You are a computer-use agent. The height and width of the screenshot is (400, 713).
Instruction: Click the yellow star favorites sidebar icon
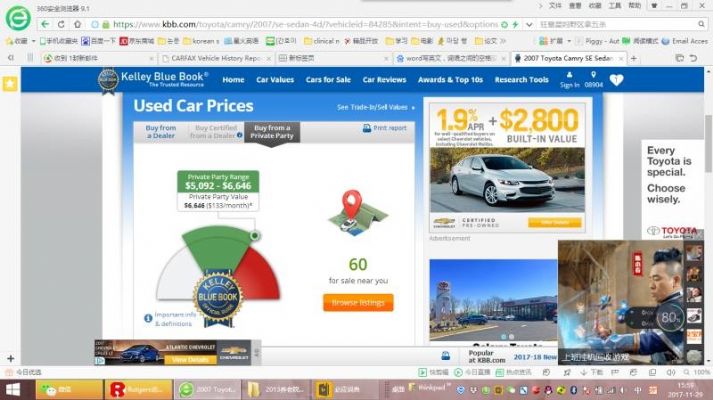click(9, 84)
